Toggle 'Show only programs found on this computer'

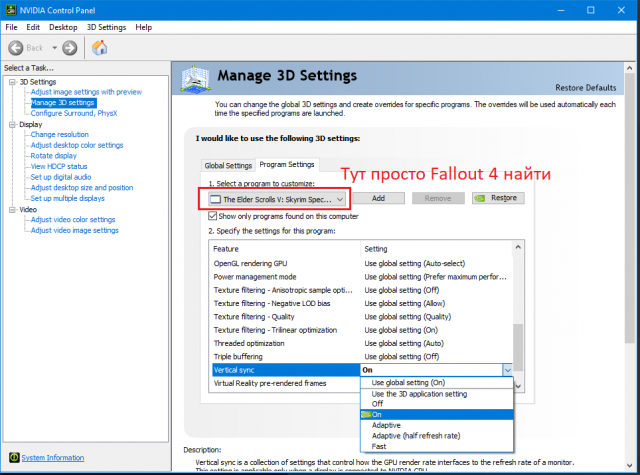(x=211, y=216)
